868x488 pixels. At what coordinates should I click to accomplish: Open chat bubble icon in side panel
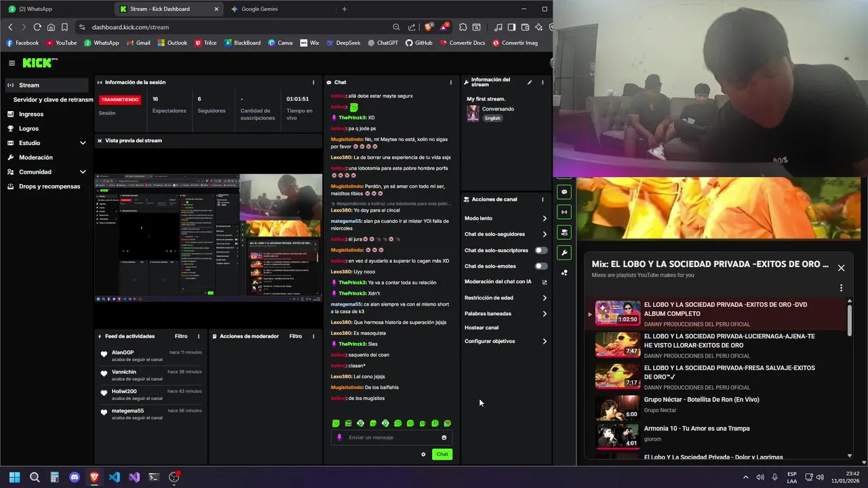pyautogui.click(x=564, y=192)
